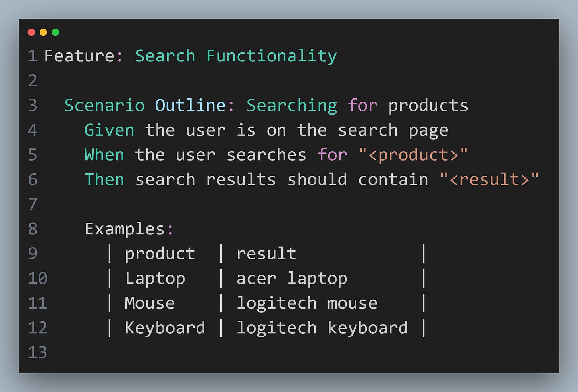This screenshot has width=578, height=392.
Task: Click the 'result' table header cell
Action: [x=266, y=254]
